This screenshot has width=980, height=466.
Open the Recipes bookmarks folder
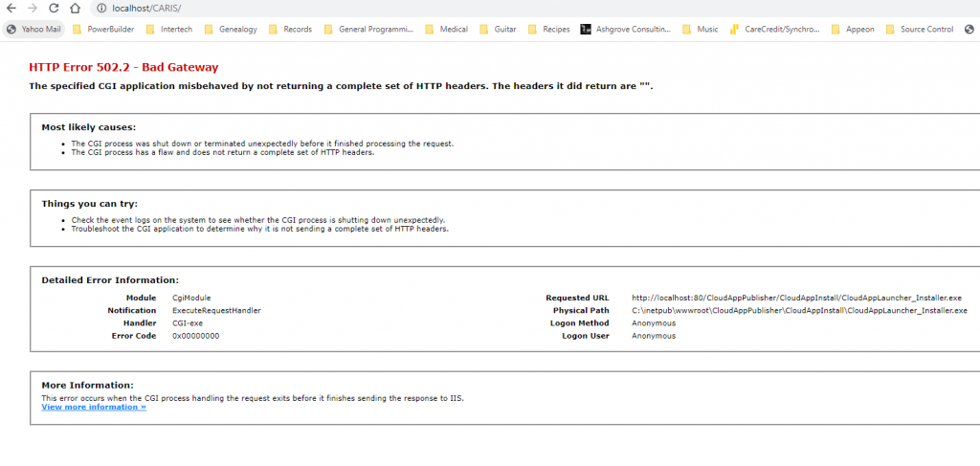[548, 29]
